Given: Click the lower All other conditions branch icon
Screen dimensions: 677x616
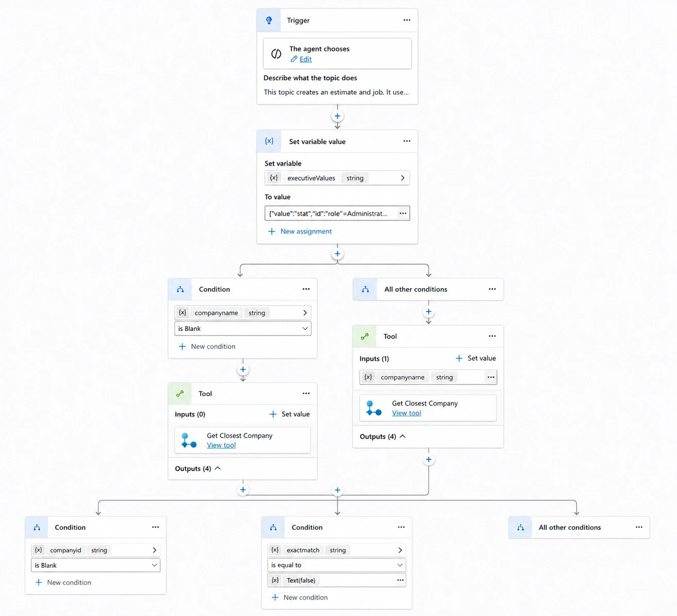Looking at the screenshot, I should [x=520, y=527].
